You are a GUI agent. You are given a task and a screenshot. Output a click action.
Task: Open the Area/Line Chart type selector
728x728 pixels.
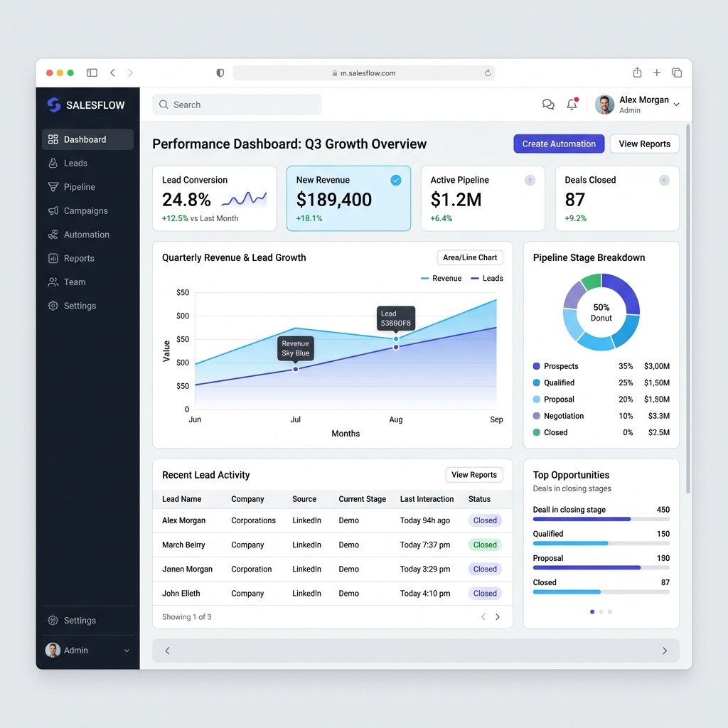pyautogui.click(x=470, y=257)
